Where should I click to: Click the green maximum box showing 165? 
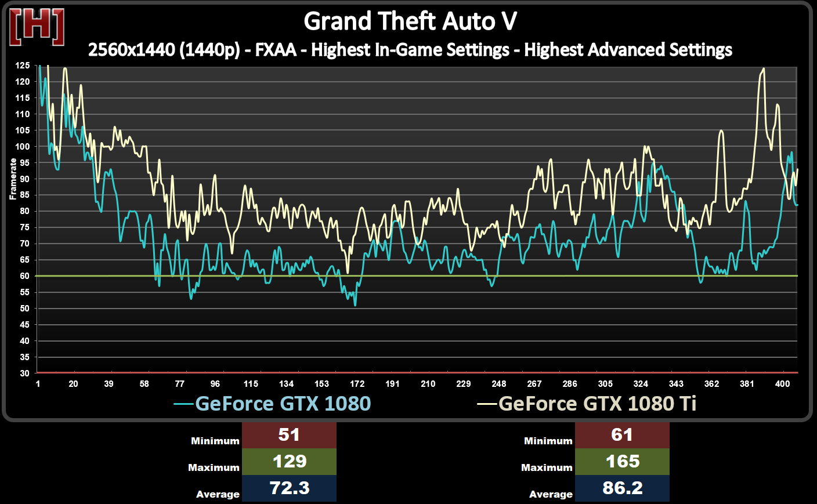point(622,462)
